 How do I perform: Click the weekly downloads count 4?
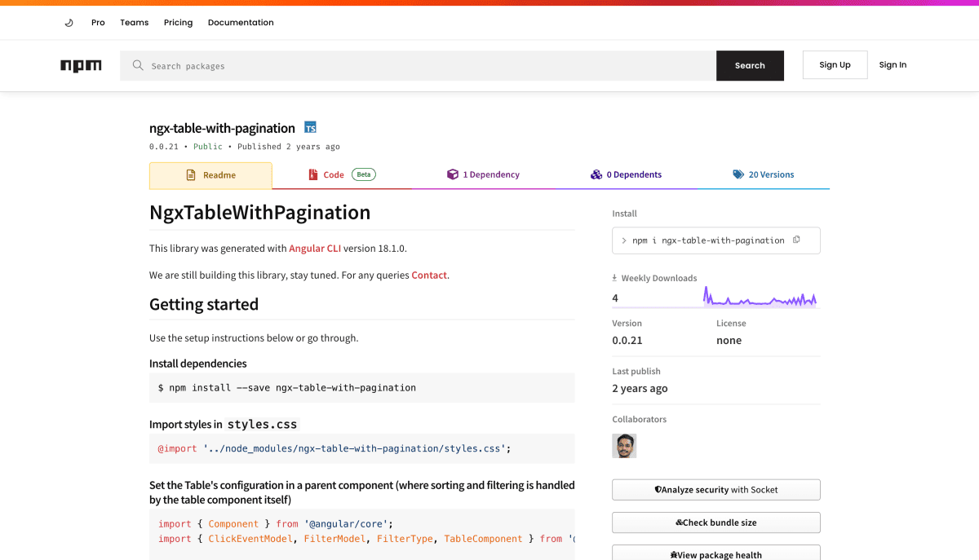pos(615,298)
